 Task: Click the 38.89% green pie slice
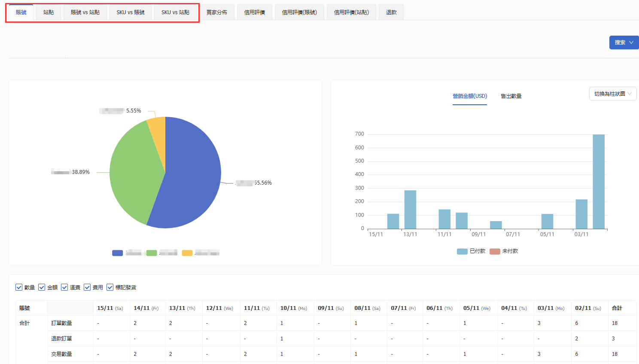click(133, 172)
